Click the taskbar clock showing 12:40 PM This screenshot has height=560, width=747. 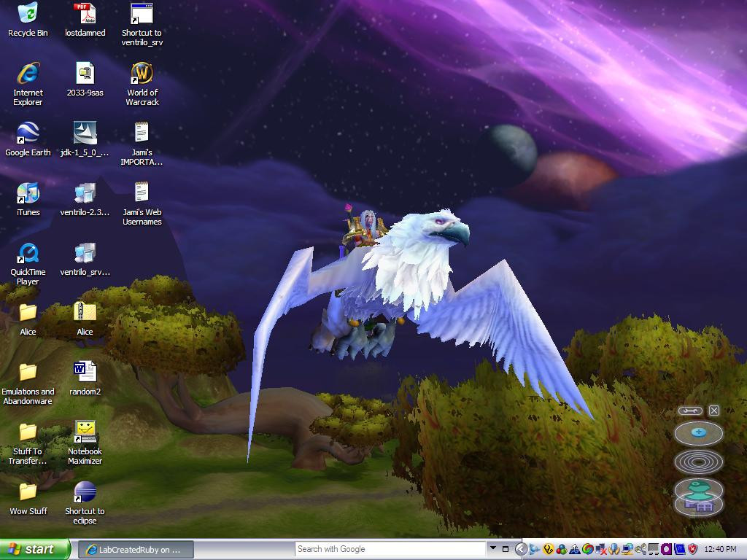pos(720,549)
